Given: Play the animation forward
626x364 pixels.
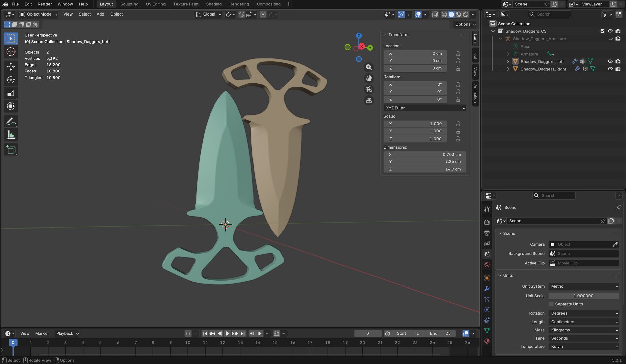Looking at the screenshot, I should click(227, 333).
